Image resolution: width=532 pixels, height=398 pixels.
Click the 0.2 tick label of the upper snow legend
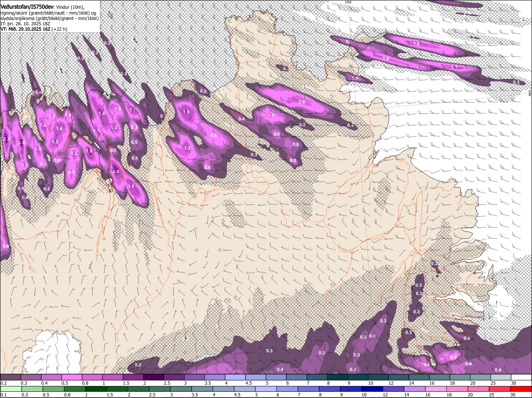click(4, 383)
